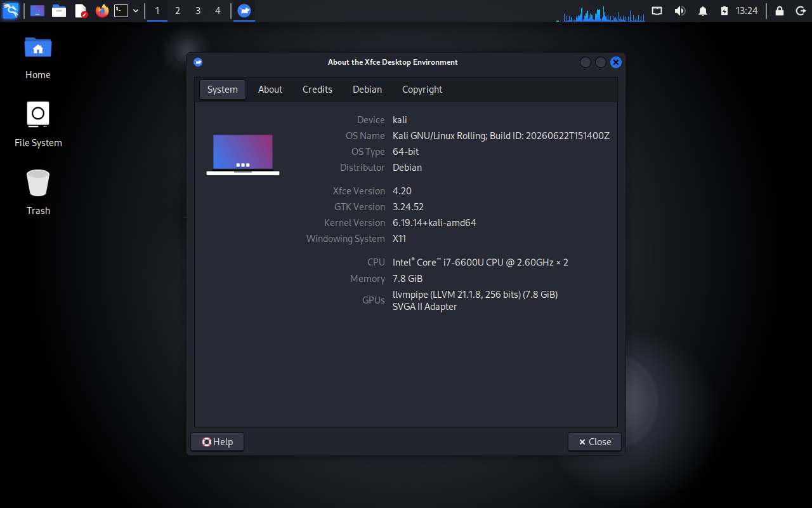
Task: Click the "Kernel Version" label
Action: [x=355, y=223]
